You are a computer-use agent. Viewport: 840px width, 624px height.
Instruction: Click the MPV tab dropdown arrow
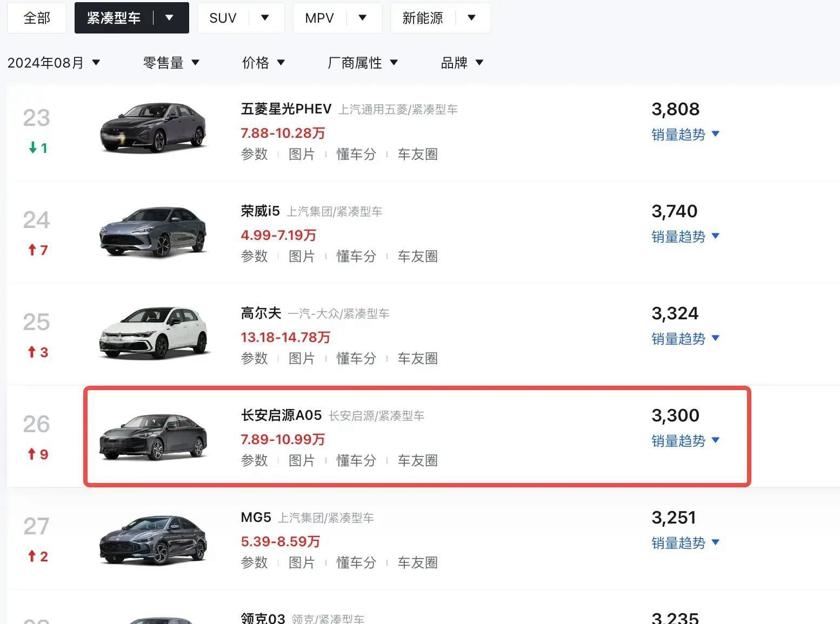pos(363,18)
